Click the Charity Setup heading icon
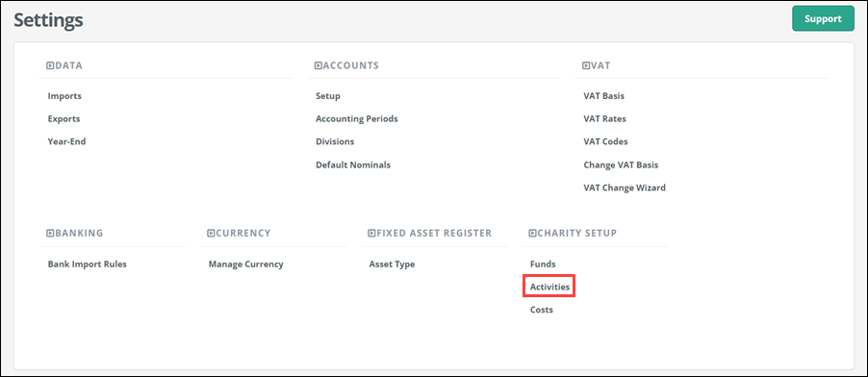This screenshot has width=868, height=377. click(532, 233)
